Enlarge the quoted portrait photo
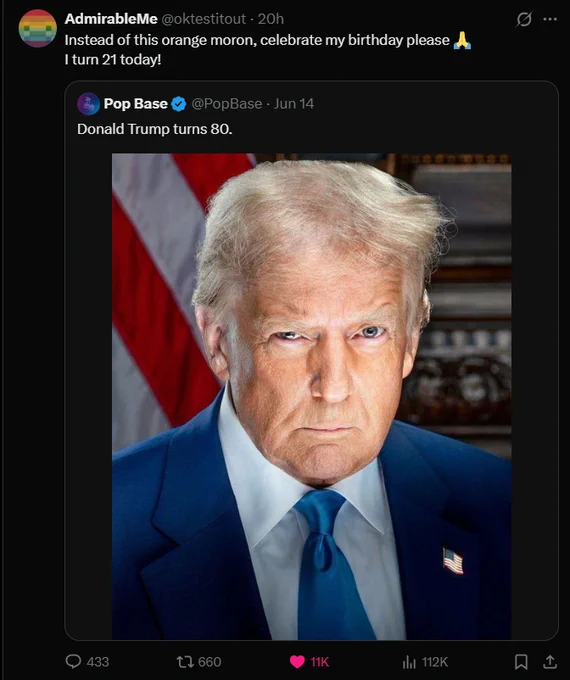 pos(311,396)
